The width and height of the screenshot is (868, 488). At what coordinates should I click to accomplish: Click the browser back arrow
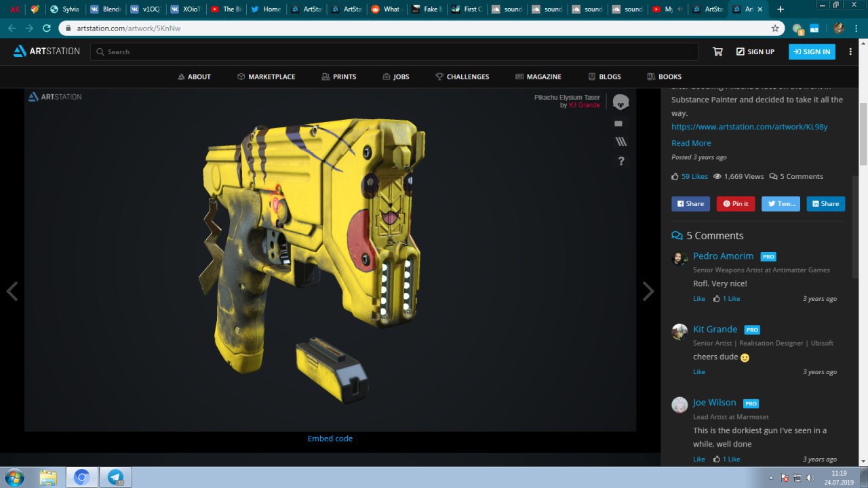(12, 28)
